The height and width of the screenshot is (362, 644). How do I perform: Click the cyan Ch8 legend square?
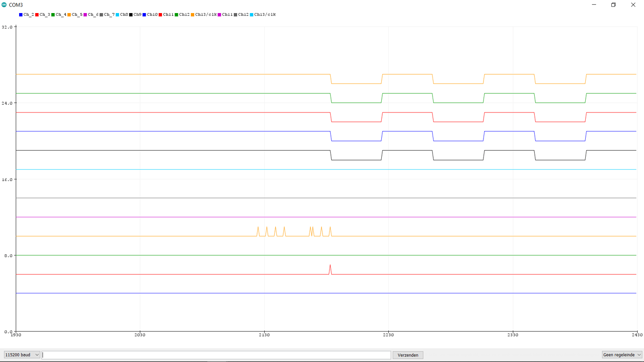pyautogui.click(x=117, y=14)
